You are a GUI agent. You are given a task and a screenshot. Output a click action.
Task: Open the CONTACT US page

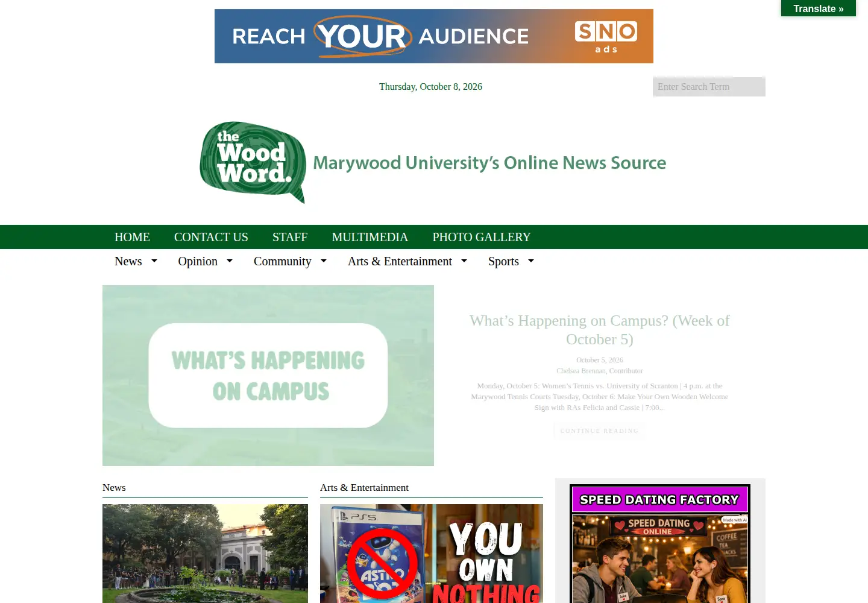point(211,237)
